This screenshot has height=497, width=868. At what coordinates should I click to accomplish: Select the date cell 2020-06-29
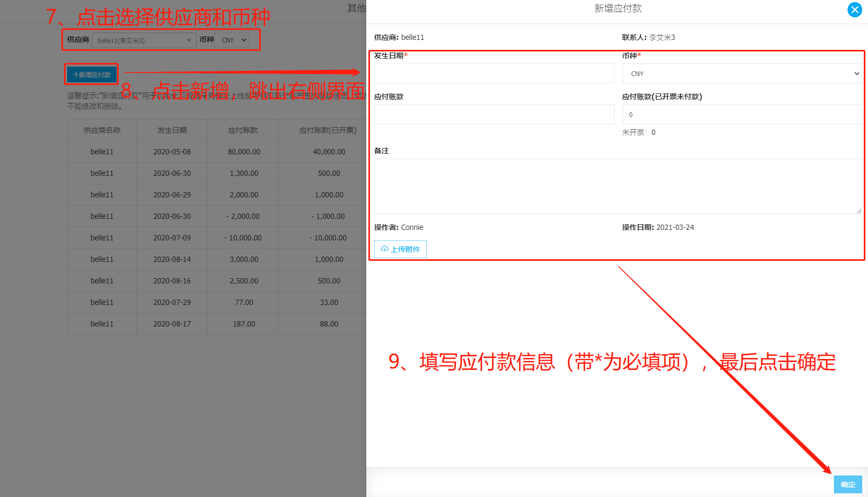point(172,195)
